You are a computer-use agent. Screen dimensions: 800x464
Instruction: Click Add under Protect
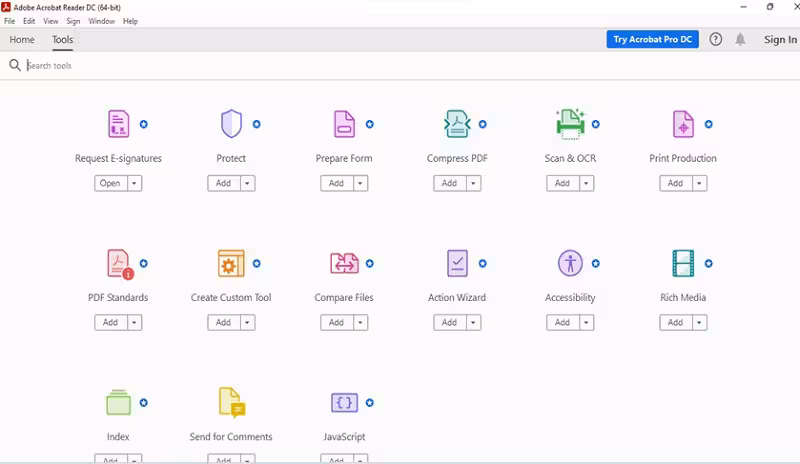coord(223,183)
